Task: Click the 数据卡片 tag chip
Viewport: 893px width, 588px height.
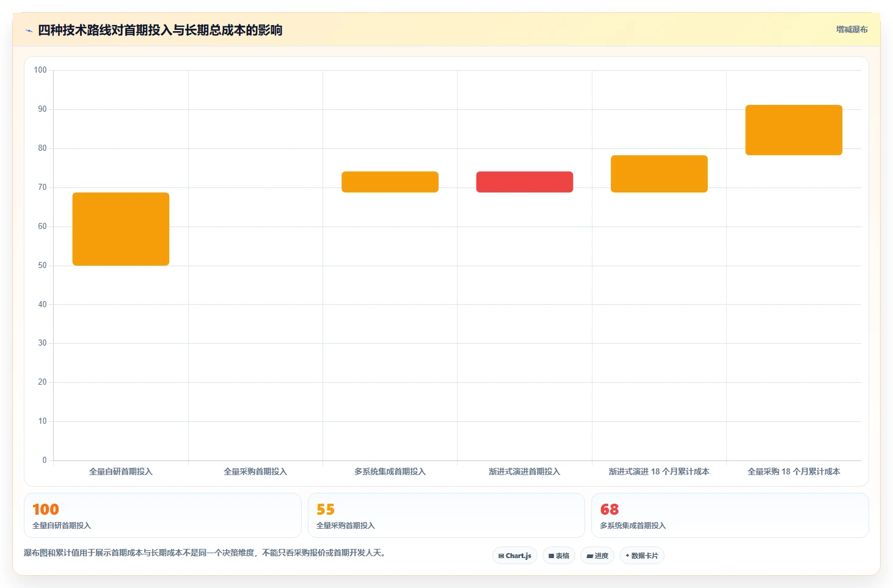Action: (x=642, y=556)
